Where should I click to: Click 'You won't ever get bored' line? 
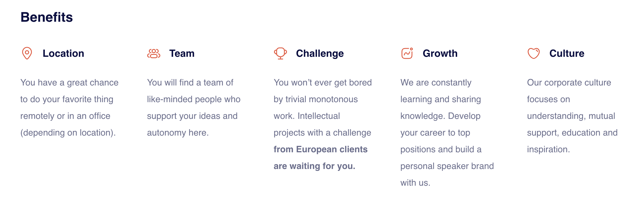[323, 83]
